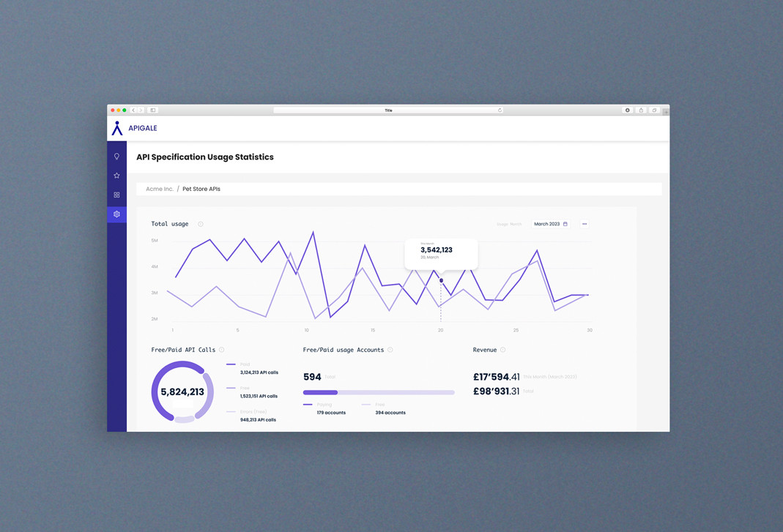The width and height of the screenshot is (783, 532).
Task: Open the favorites star icon in the sidebar
Action: 116,176
